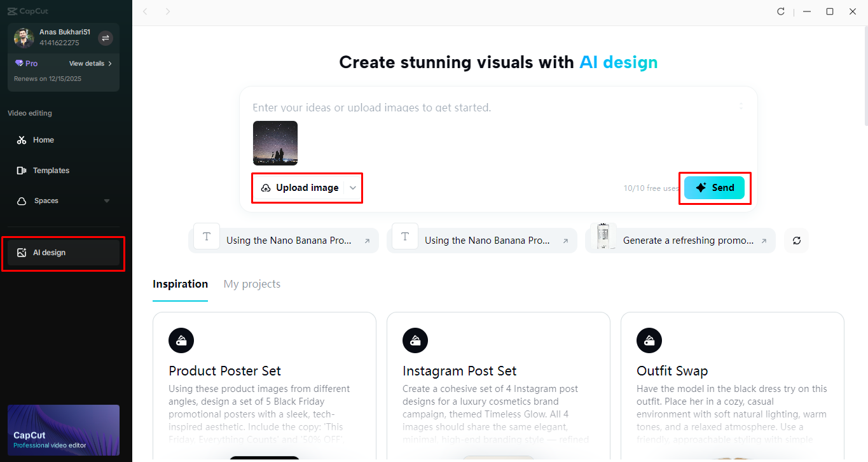
Task: Click the Outfit Swap card icon
Action: pyautogui.click(x=649, y=340)
